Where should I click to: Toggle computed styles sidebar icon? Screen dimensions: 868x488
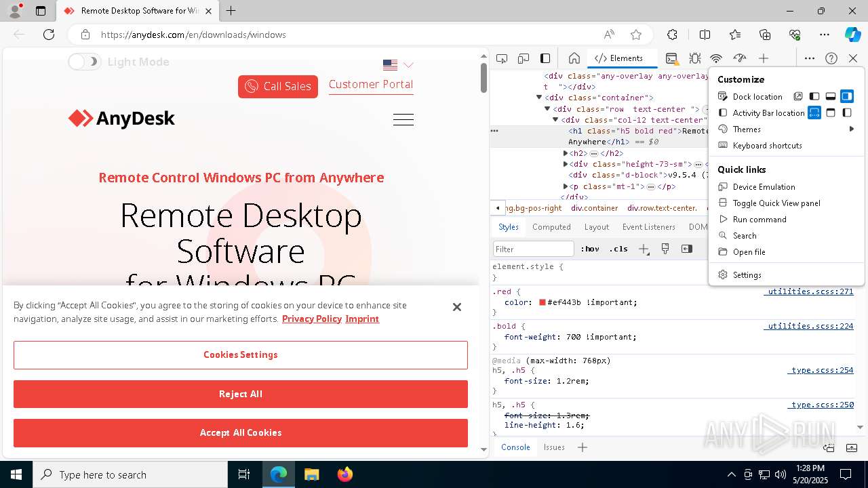(687, 249)
